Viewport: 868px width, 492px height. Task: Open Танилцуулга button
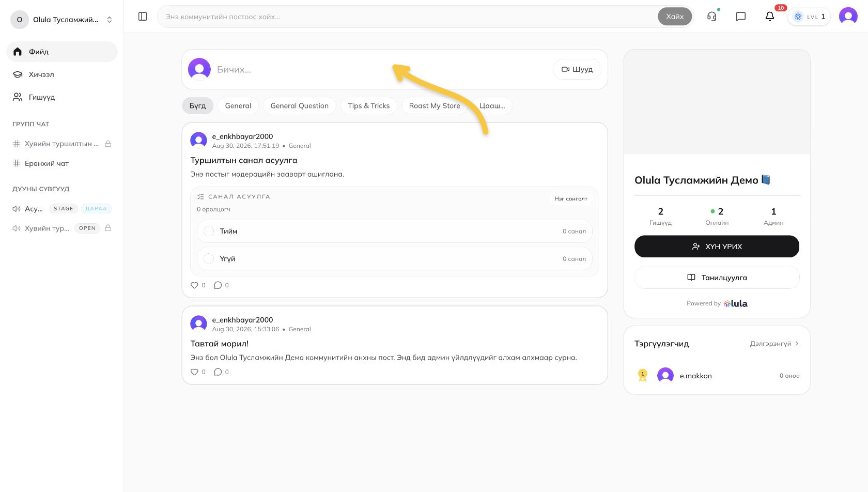pos(717,278)
